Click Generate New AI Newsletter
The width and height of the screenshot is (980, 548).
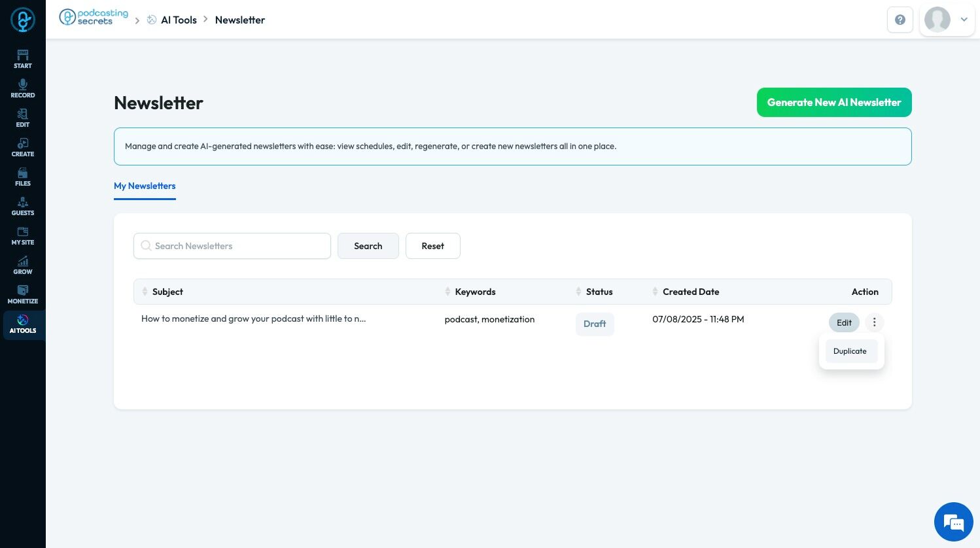pos(834,103)
